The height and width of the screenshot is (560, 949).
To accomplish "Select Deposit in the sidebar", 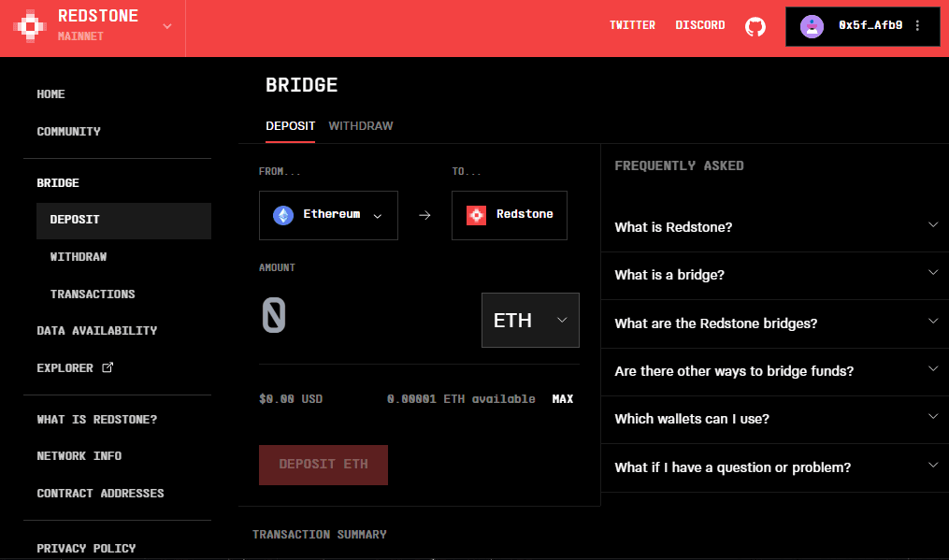I will point(123,221).
